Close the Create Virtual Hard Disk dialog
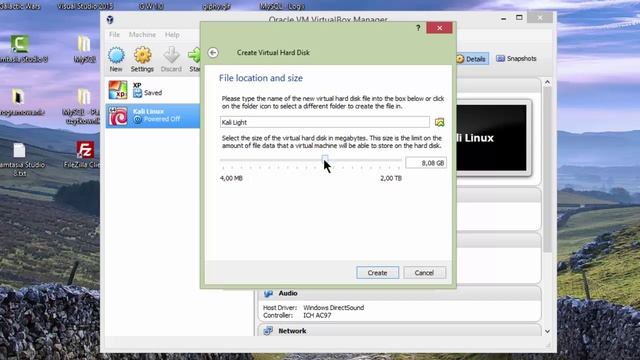This screenshot has width=640, height=360. click(439, 28)
